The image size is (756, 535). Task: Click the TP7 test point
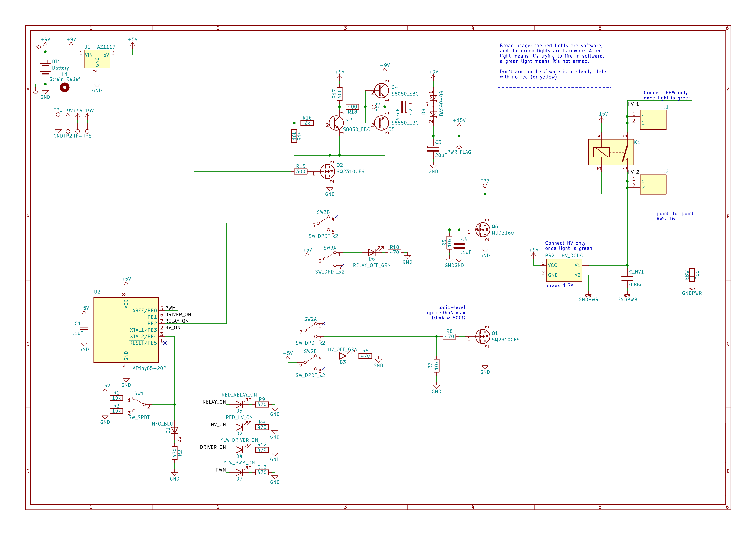point(485,186)
